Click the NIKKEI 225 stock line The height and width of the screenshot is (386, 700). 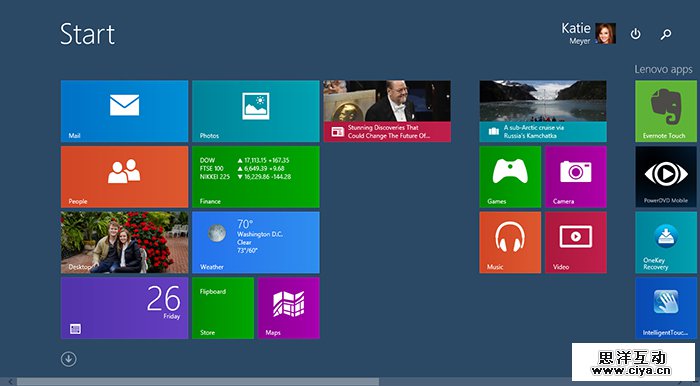(x=245, y=177)
